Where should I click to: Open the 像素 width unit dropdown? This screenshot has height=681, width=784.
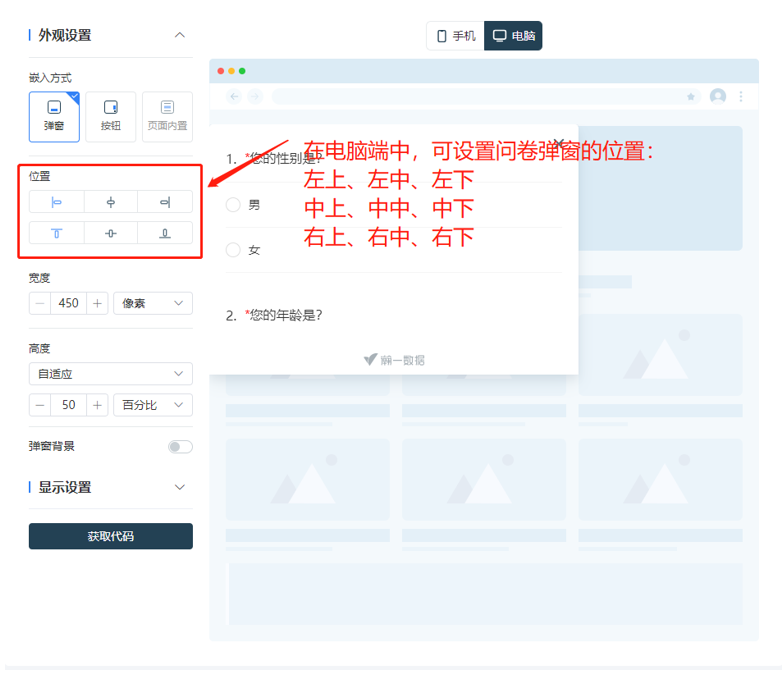coord(153,303)
